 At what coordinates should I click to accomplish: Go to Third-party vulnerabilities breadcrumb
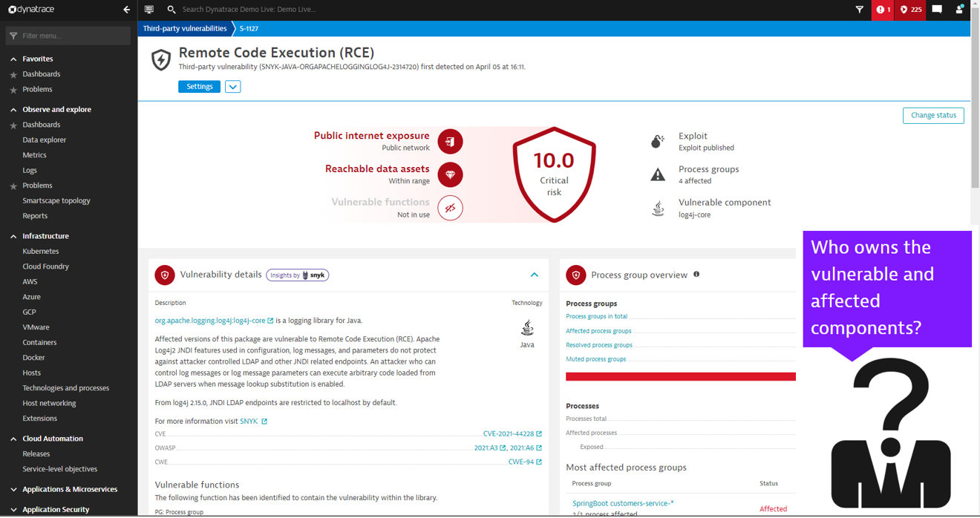click(185, 28)
